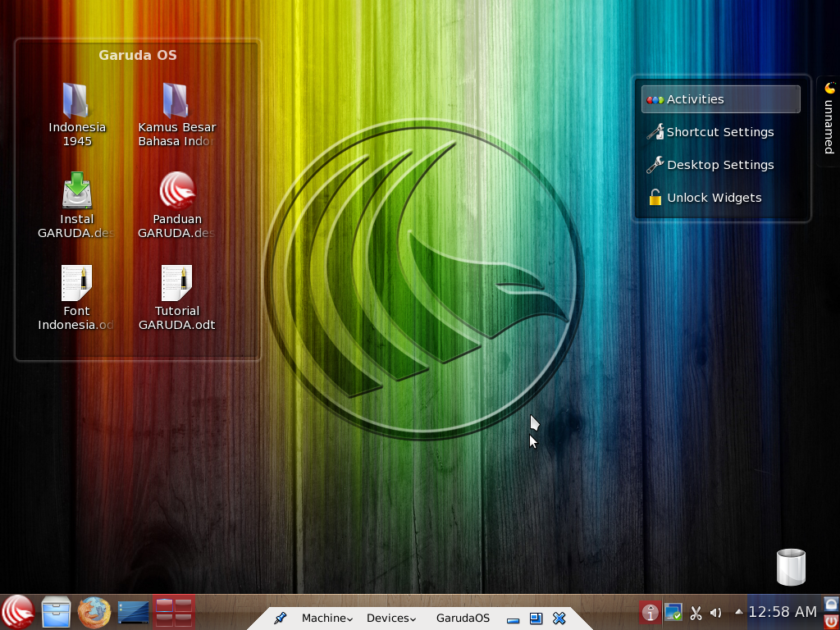
Task: Open the Panduan GARUDA.desktop icon
Action: pos(176,190)
